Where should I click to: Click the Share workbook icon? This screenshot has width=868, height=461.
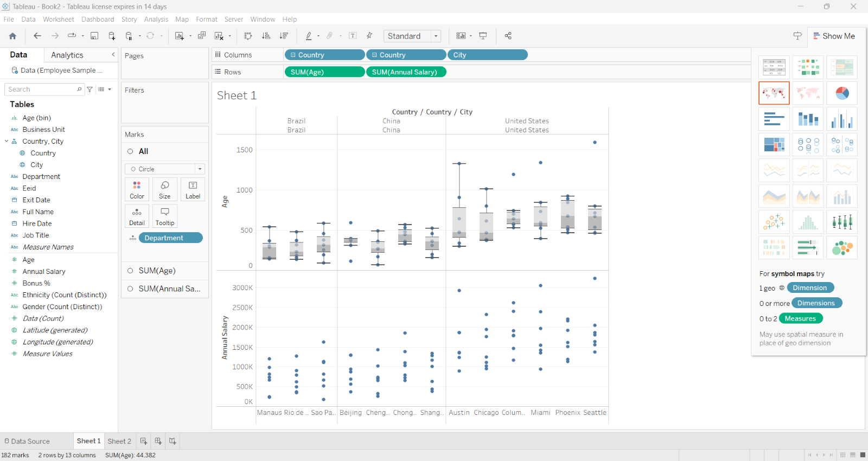click(x=508, y=36)
